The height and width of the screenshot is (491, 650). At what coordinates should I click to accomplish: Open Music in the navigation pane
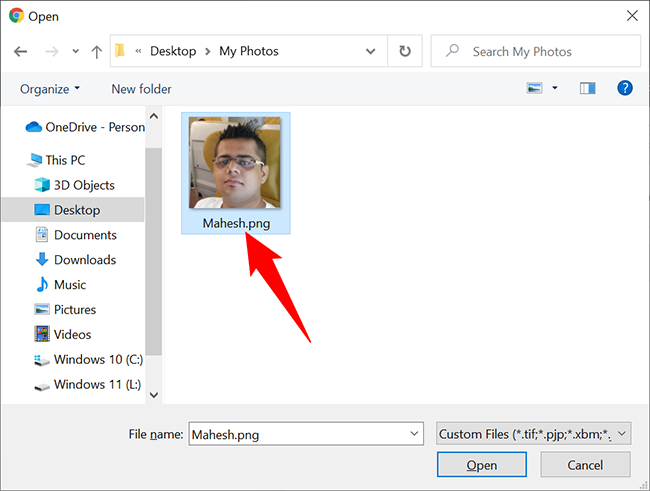pyautogui.click(x=61, y=284)
